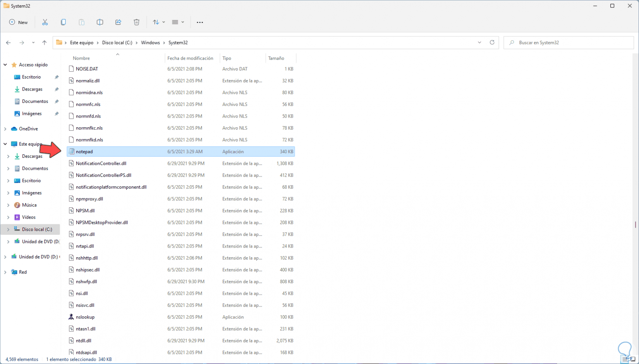639x364 pixels.
Task: Open the See more ellipsis menu
Action: pyautogui.click(x=200, y=22)
